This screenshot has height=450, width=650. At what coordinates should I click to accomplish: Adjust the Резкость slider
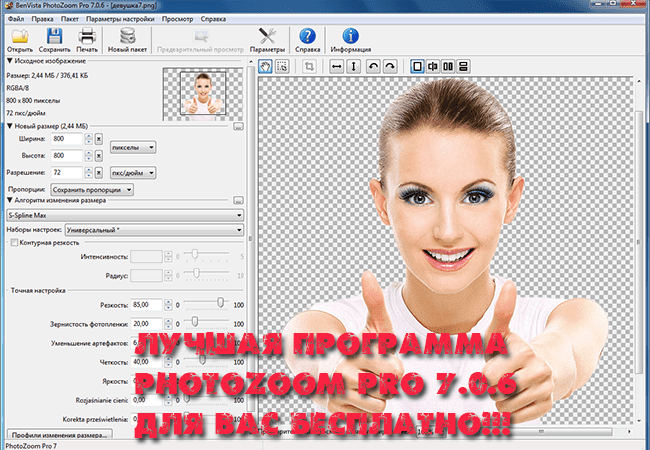click(x=221, y=302)
